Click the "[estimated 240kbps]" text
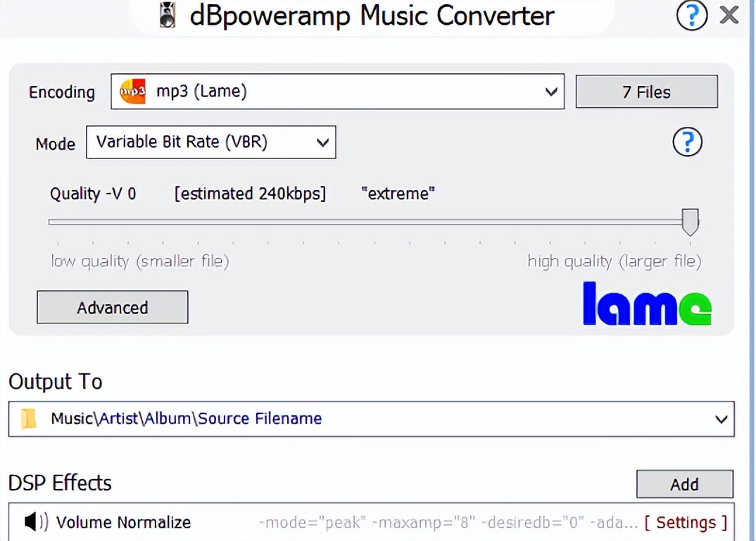Viewport: 756px width, 541px height. (x=250, y=194)
